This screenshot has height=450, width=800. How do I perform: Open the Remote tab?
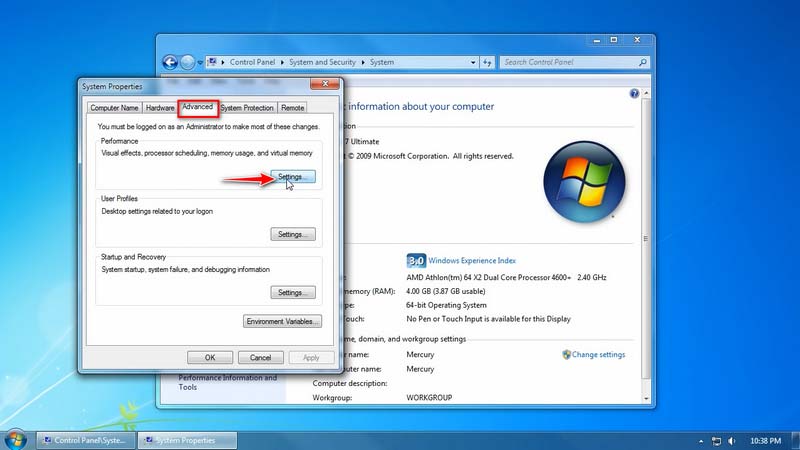[292, 108]
